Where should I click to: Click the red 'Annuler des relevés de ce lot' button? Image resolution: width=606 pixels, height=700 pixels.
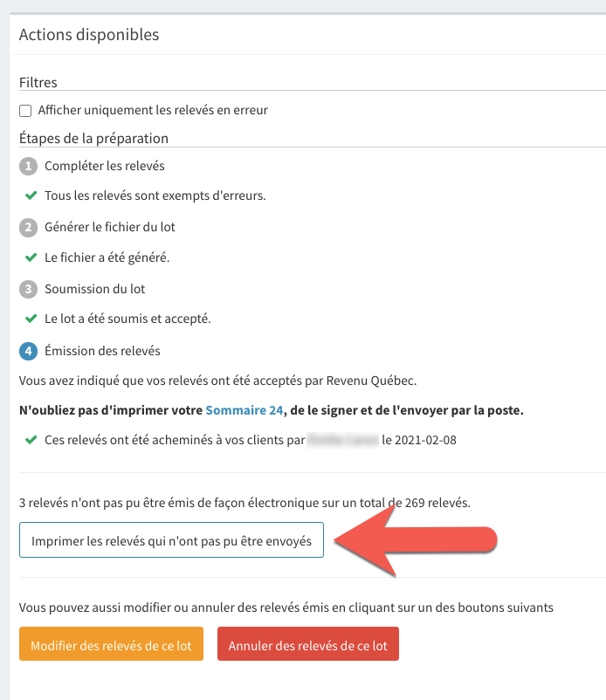point(308,643)
